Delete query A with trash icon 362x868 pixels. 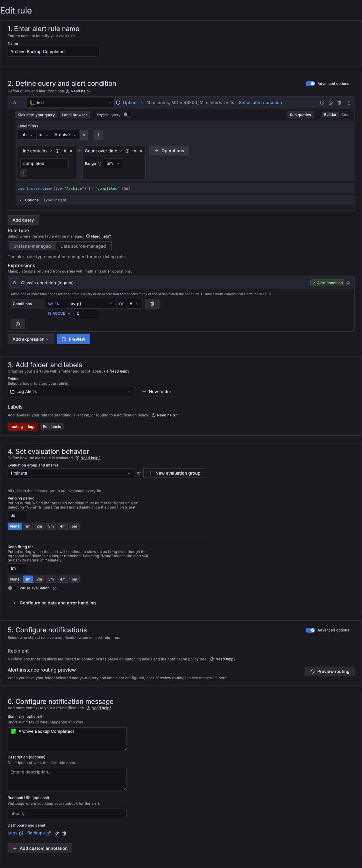tap(339, 103)
